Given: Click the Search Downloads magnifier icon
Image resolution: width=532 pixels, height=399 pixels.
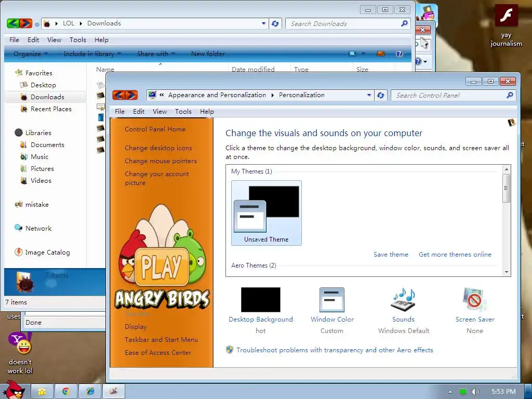Looking at the screenshot, I should pos(404,23).
